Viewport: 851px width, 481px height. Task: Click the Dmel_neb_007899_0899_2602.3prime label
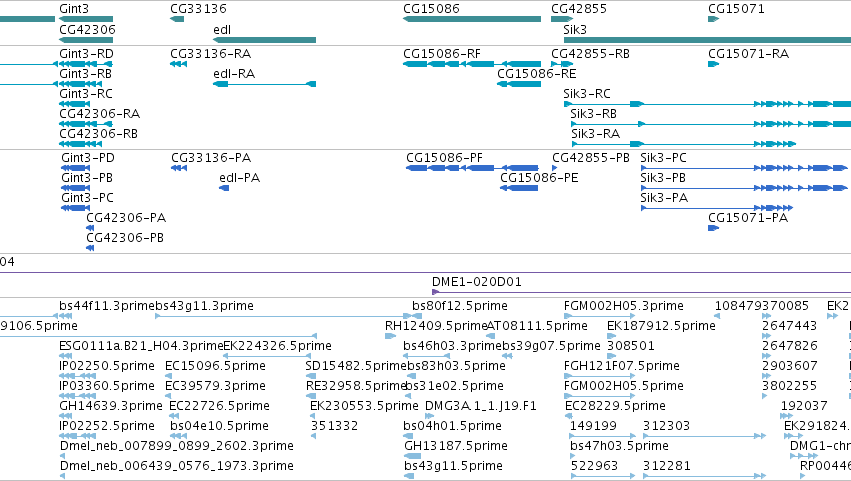[x=177, y=447]
